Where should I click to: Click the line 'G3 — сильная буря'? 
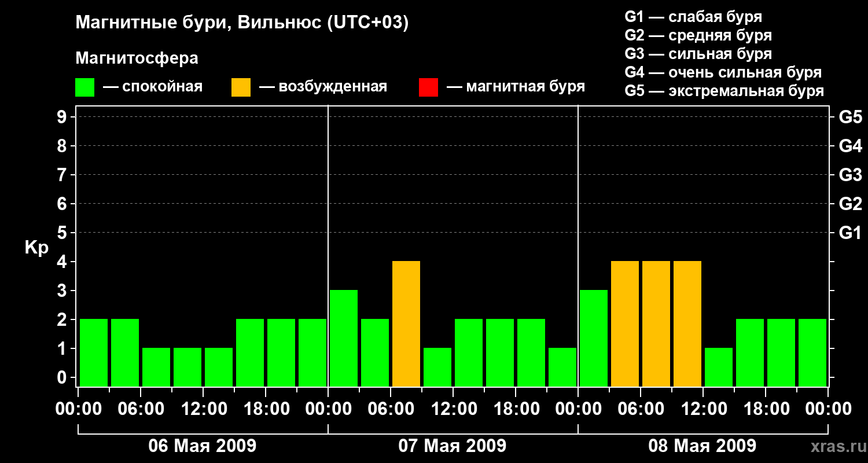(x=698, y=54)
